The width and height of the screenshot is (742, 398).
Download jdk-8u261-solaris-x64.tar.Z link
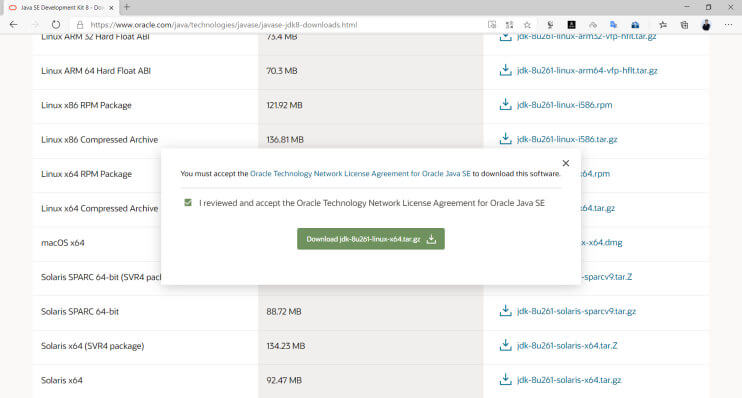pyautogui.click(x=567, y=346)
